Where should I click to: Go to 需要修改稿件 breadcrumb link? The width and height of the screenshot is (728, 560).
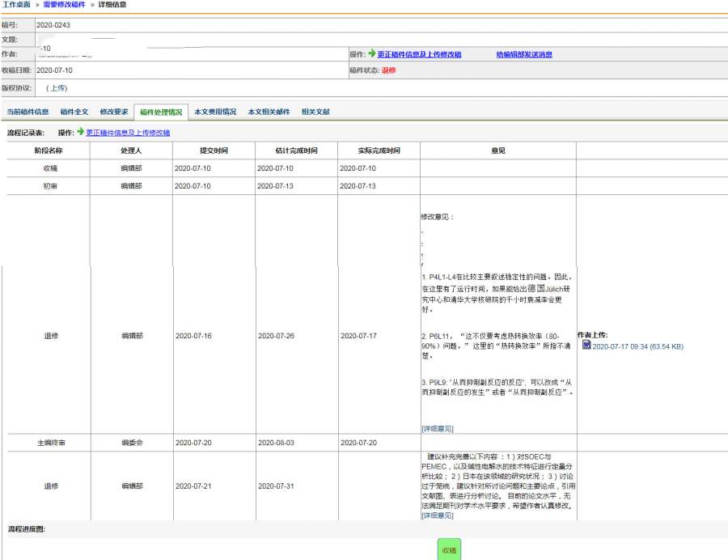click(x=65, y=5)
